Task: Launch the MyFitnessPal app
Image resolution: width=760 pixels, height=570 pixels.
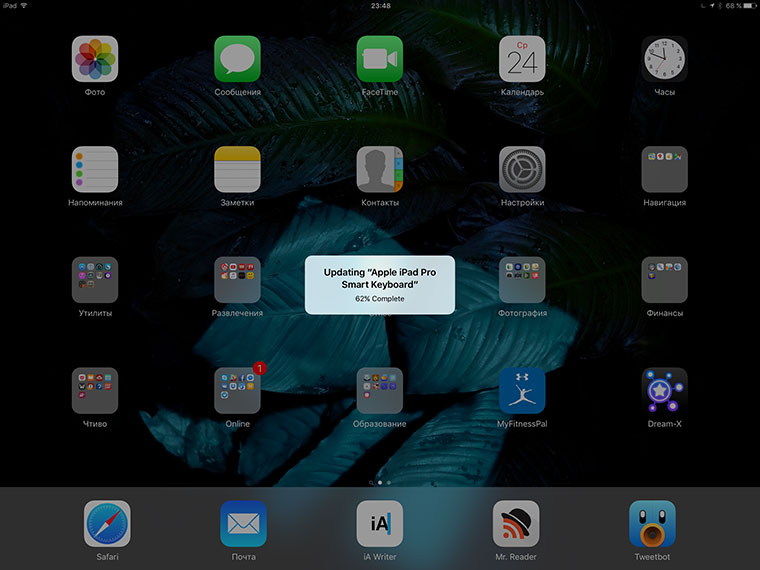Action: 522,391
